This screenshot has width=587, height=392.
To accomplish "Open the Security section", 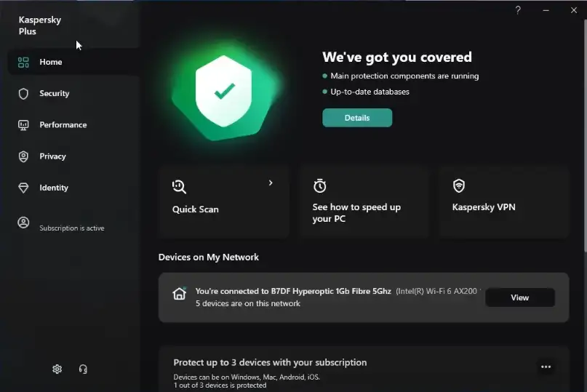I will click(54, 94).
